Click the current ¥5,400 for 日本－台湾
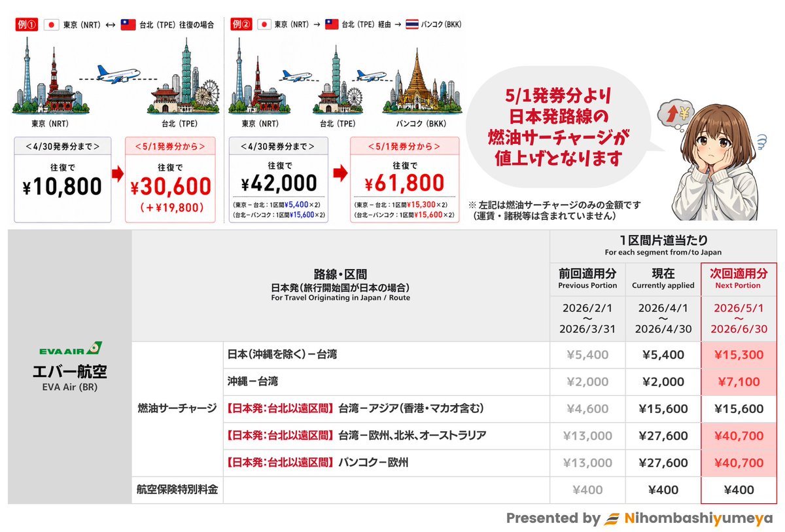The width and height of the screenshot is (785, 532). tap(663, 355)
